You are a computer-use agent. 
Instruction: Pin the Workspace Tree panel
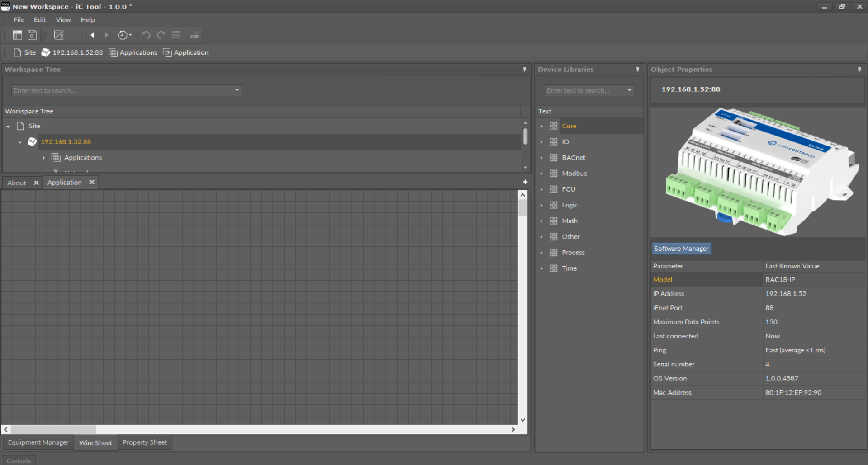pos(524,69)
